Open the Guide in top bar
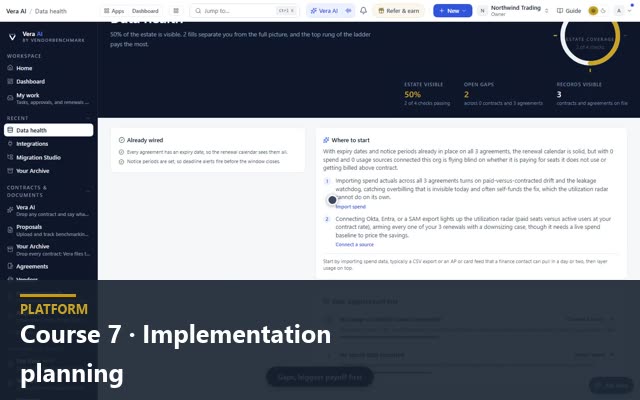 pos(569,11)
